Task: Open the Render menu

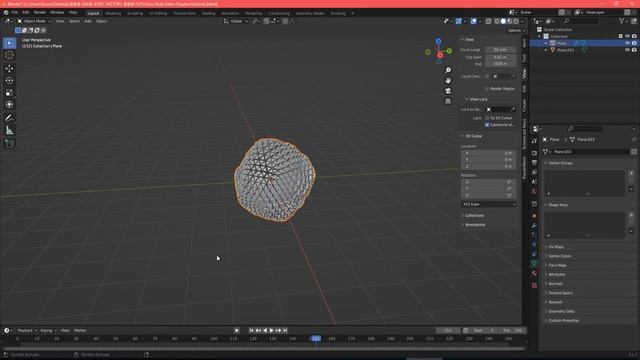Action: point(40,13)
